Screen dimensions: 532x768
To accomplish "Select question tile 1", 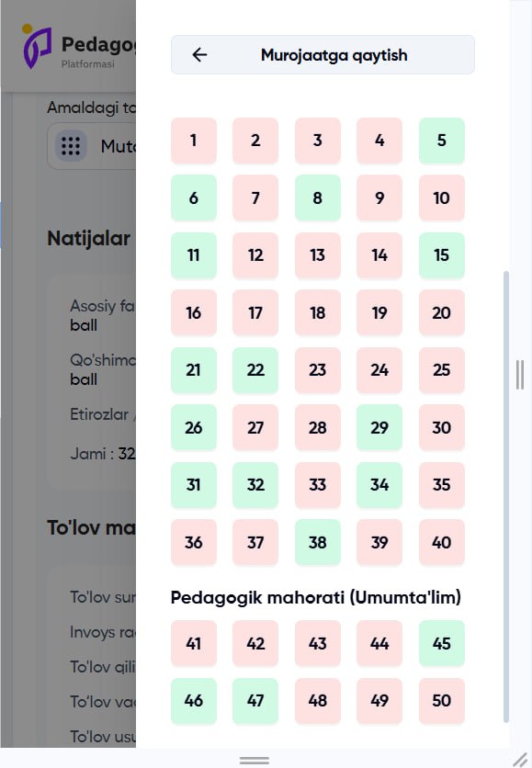I will pos(193,141).
